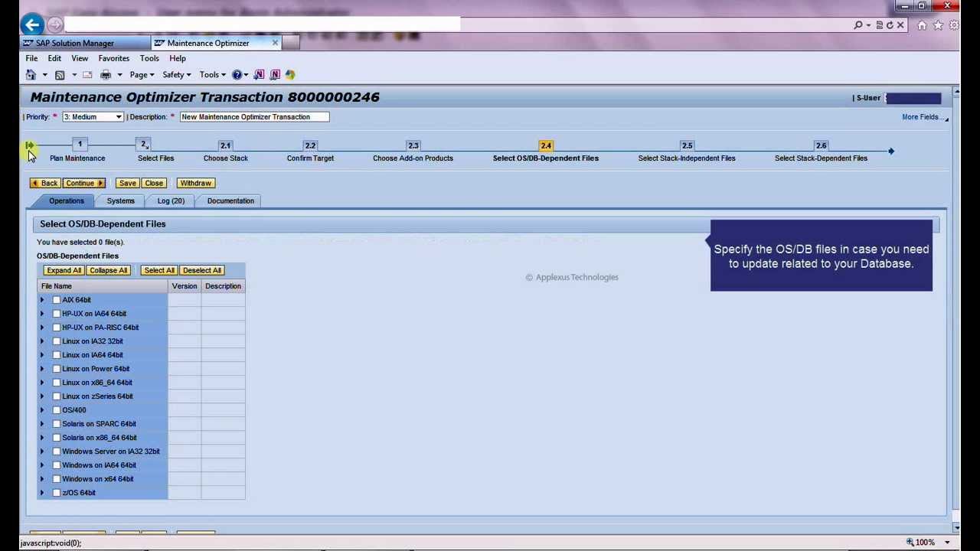Click the first OneNote icon in toolbar

click(259, 75)
